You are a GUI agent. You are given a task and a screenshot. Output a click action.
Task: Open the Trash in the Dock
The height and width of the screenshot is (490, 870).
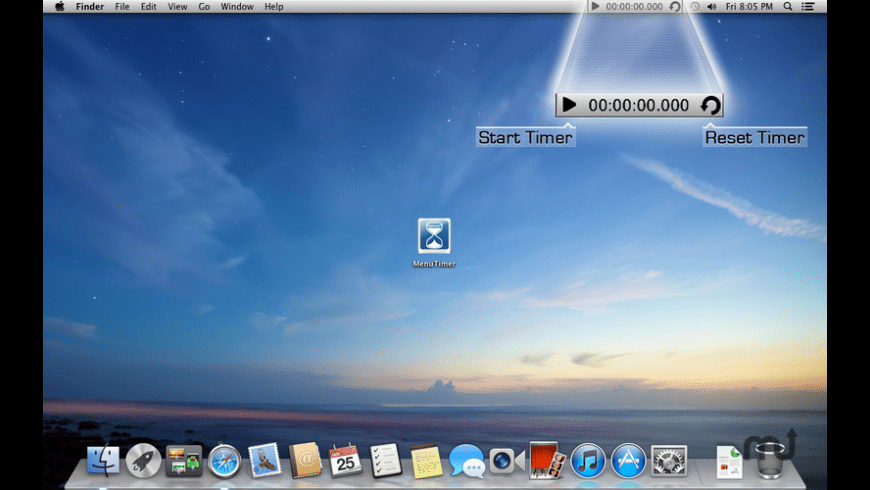(768, 461)
